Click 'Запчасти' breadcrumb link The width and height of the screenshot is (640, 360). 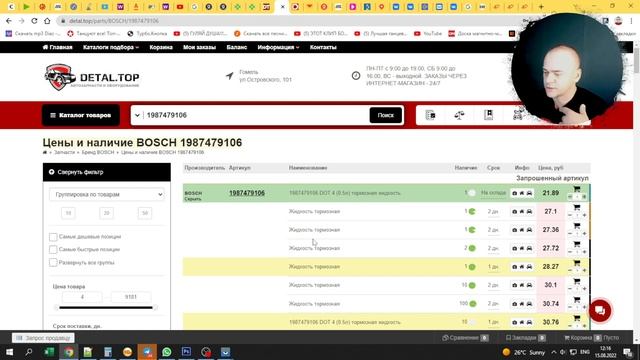click(64, 152)
